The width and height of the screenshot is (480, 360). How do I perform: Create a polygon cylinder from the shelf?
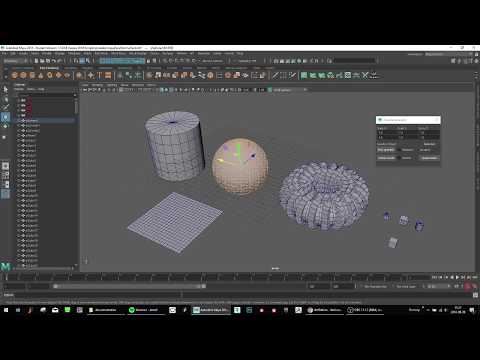tap(32, 75)
